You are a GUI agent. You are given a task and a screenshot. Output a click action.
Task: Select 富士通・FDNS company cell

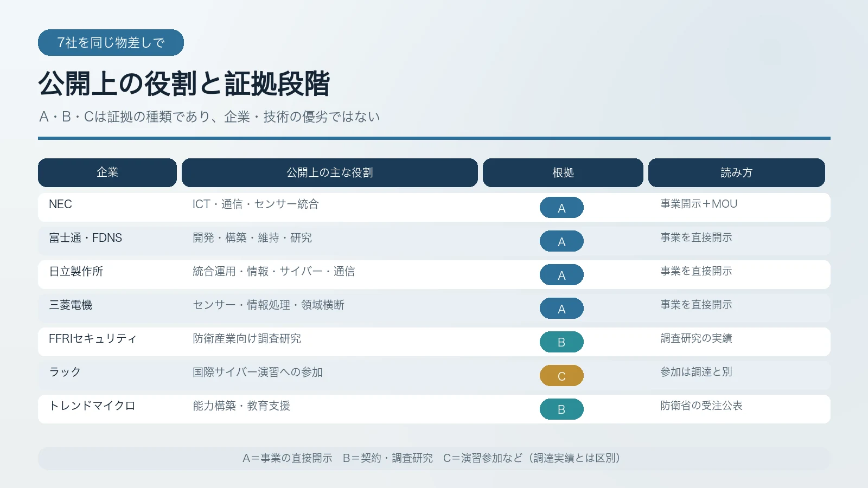click(x=85, y=237)
